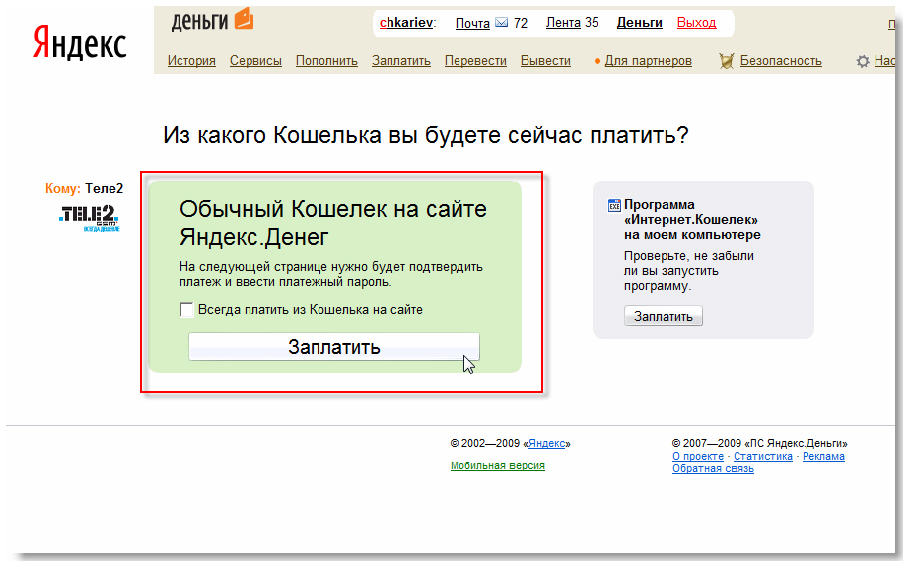Click the mail envelope icon next to Почта
903x561 pixels.
tap(502, 22)
